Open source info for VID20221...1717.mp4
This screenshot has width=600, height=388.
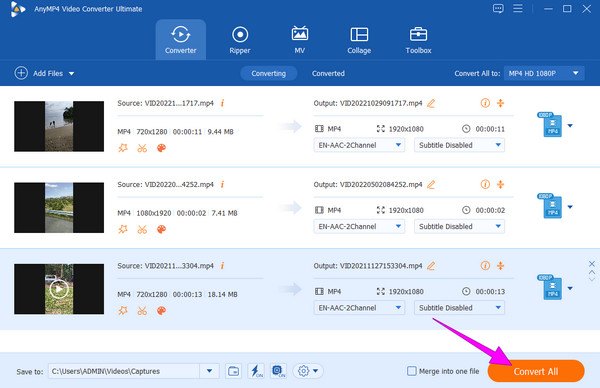(222, 103)
